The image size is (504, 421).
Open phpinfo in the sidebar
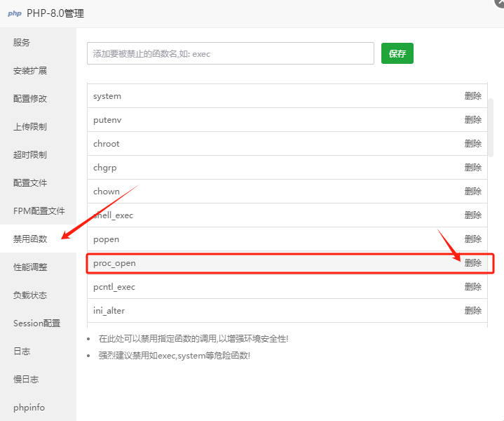pyautogui.click(x=30, y=408)
